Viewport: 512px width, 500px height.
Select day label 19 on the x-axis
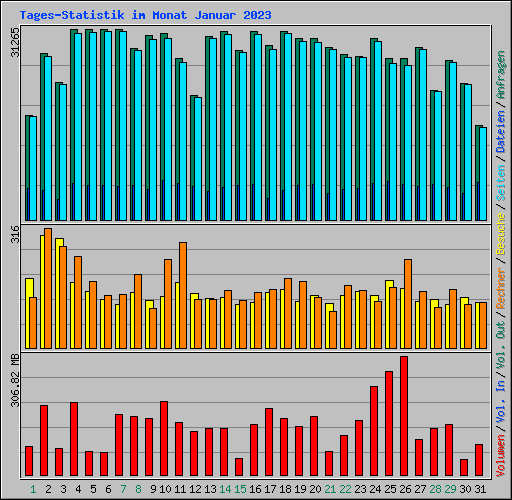pos(300,489)
